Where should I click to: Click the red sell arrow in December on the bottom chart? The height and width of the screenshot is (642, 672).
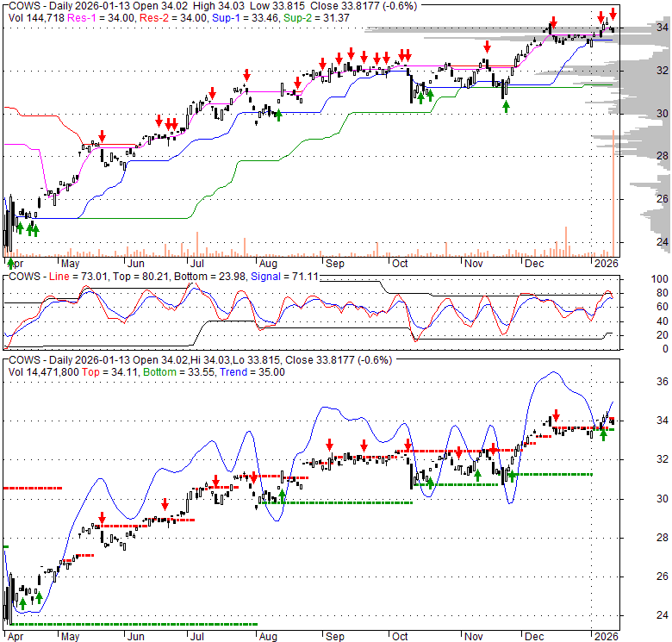(x=556, y=415)
